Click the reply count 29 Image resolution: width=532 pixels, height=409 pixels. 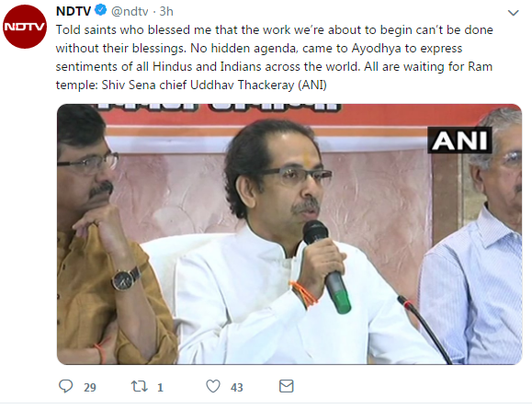pos(90,387)
